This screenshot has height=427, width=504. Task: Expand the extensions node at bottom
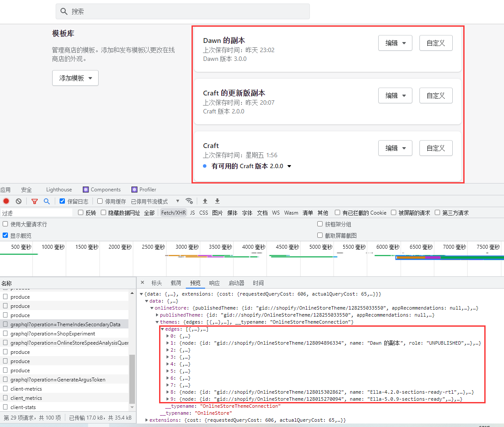pos(146,420)
